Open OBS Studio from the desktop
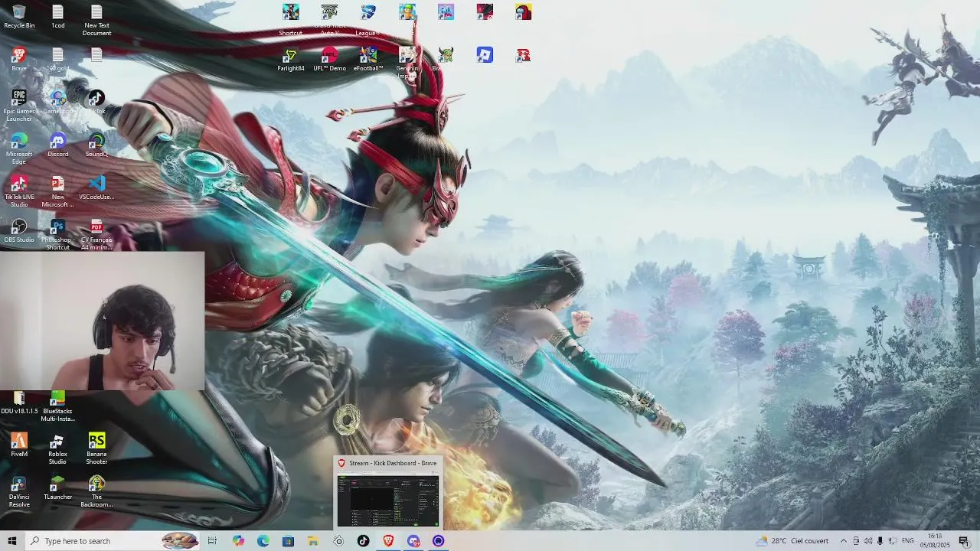 tap(19, 230)
